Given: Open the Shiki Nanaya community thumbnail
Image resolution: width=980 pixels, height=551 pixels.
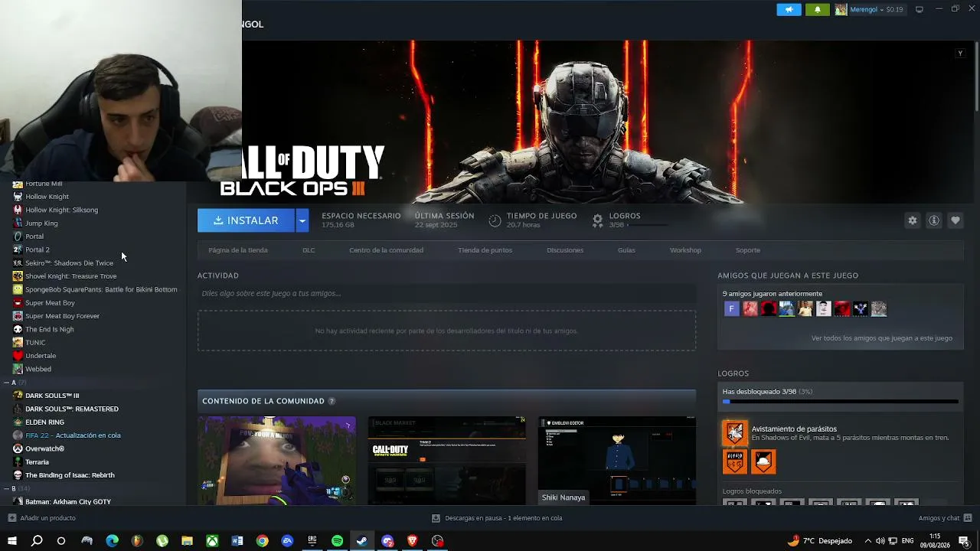Looking at the screenshot, I should pyautogui.click(x=617, y=461).
